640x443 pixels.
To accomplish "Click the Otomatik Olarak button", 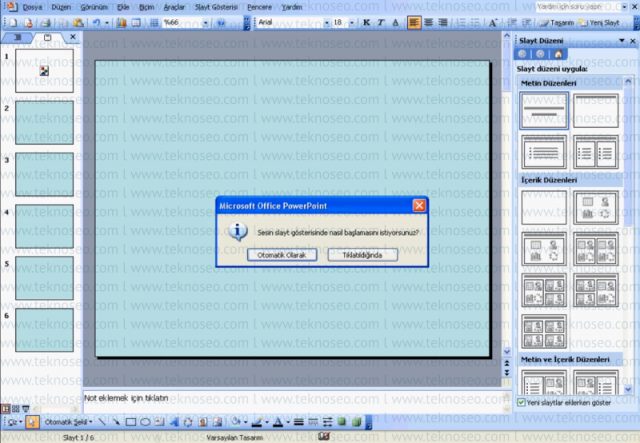I will (282, 255).
